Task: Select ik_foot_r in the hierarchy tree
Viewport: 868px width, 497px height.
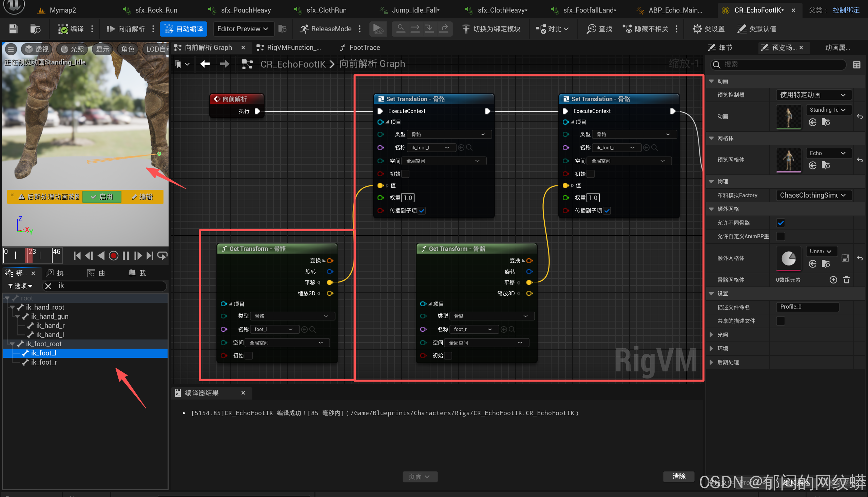Action: point(44,362)
